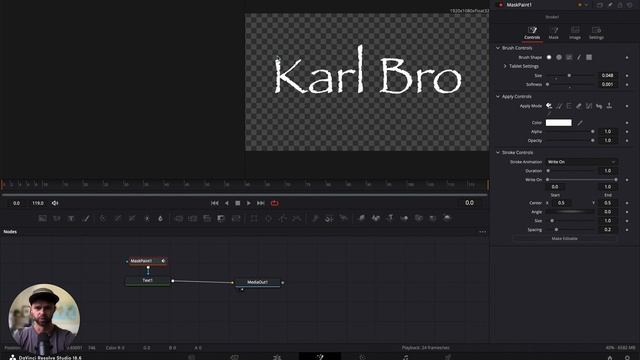Select the Square Brush shape
The height and width of the screenshot is (360, 640).
589,58
